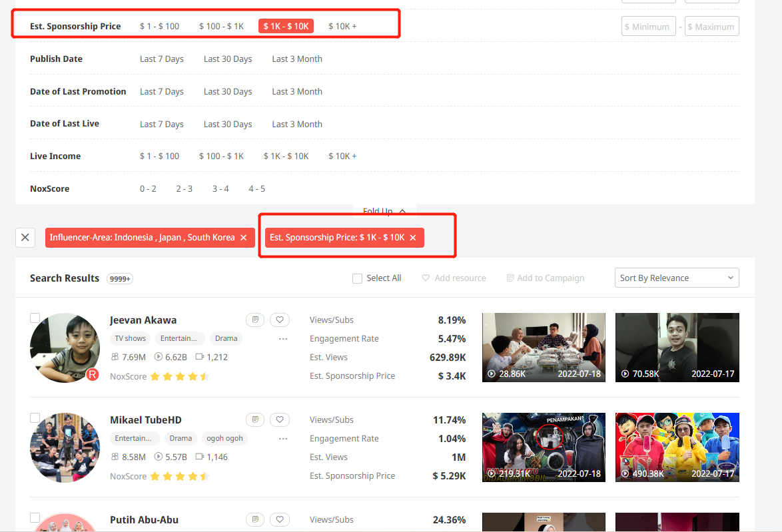Check the box for Jeevan Akawa
Screen dimensions: 782x532
coord(35,318)
